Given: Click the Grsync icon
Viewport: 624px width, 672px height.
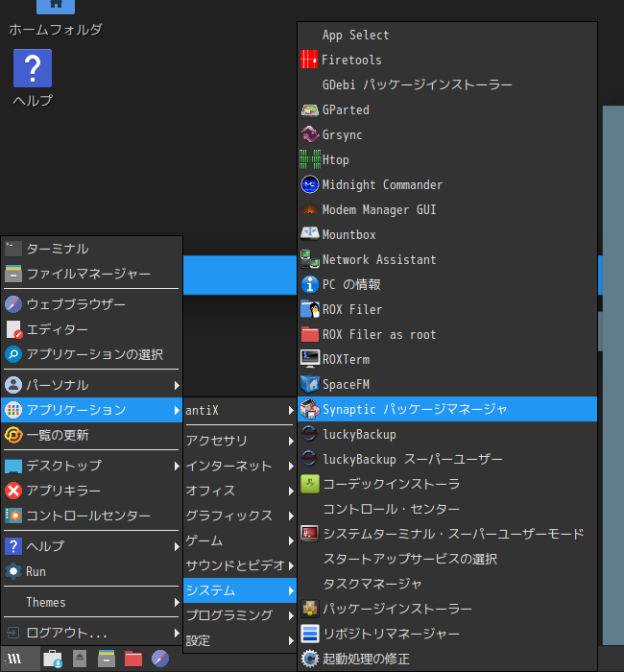Looking at the screenshot, I should 309,134.
